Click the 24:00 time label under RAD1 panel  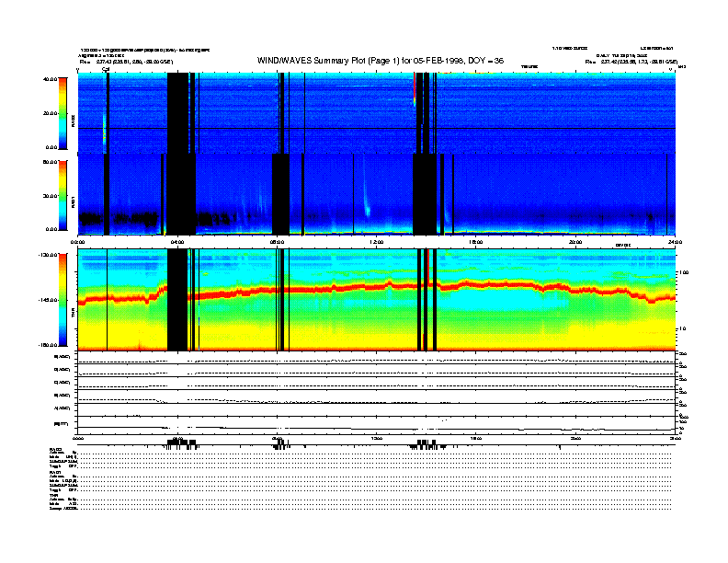(x=675, y=242)
